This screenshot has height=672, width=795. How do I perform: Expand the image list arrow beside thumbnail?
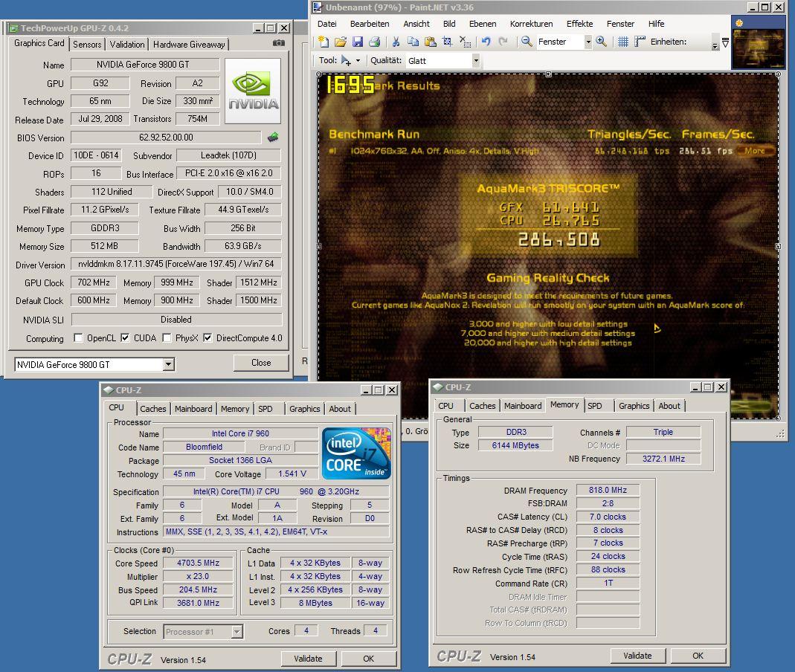726,43
